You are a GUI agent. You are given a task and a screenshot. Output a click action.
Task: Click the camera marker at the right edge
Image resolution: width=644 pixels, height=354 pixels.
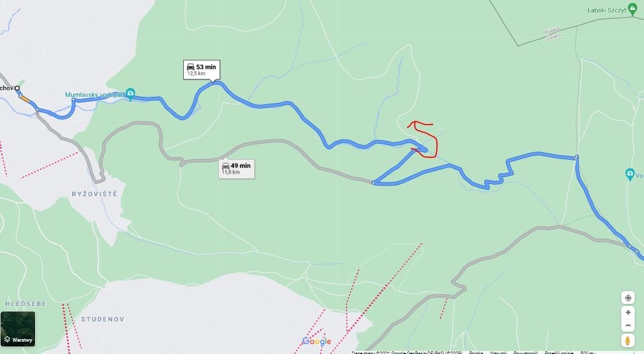click(x=630, y=174)
